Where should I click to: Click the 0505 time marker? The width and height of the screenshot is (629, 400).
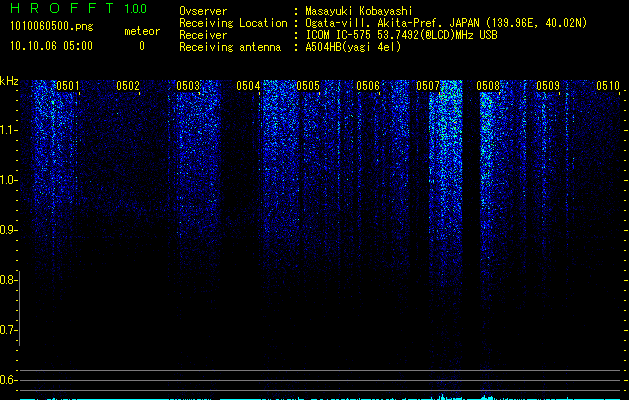click(308, 85)
